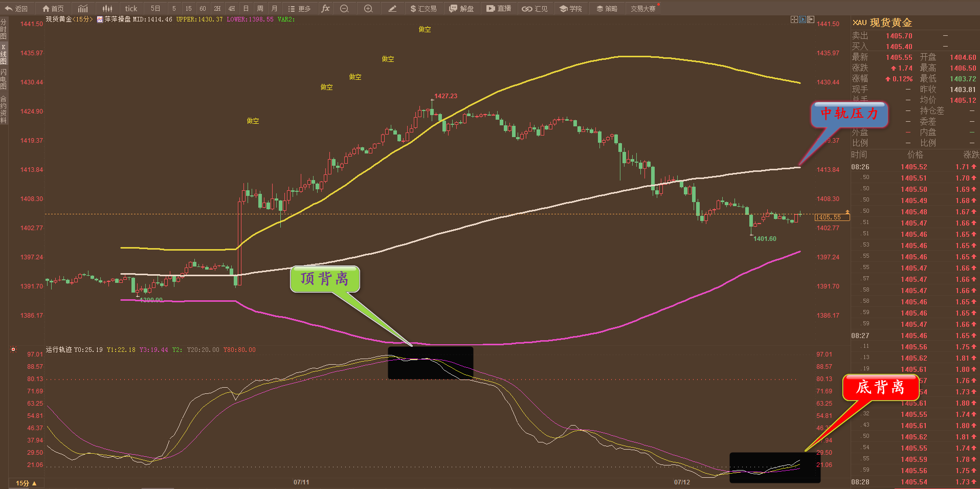Go to 首页 home page

pos(53,8)
